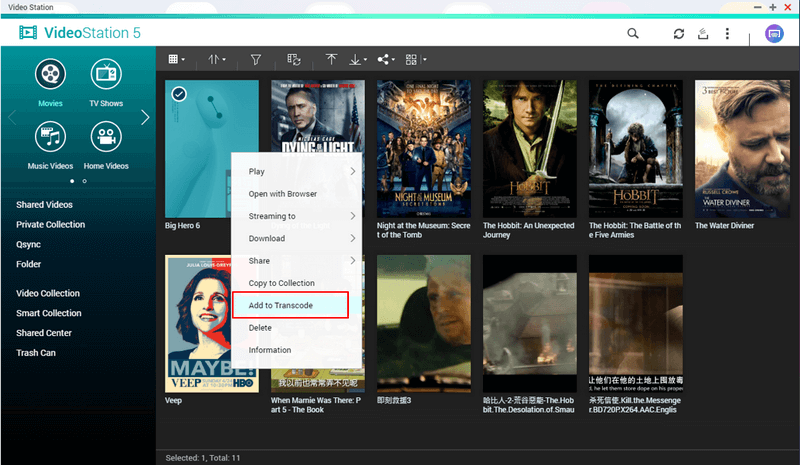Open Private Collection in sidebar

tap(51, 225)
